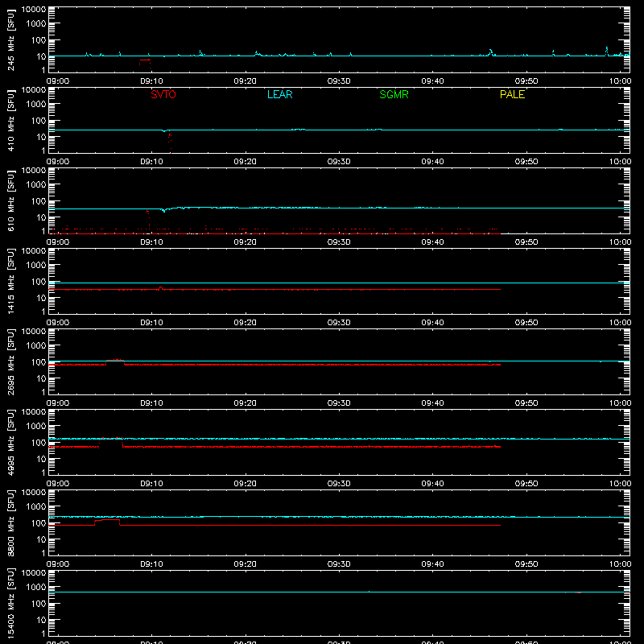Select the green SGMR station legend label
The image size is (644, 644).
click(394, 94)
